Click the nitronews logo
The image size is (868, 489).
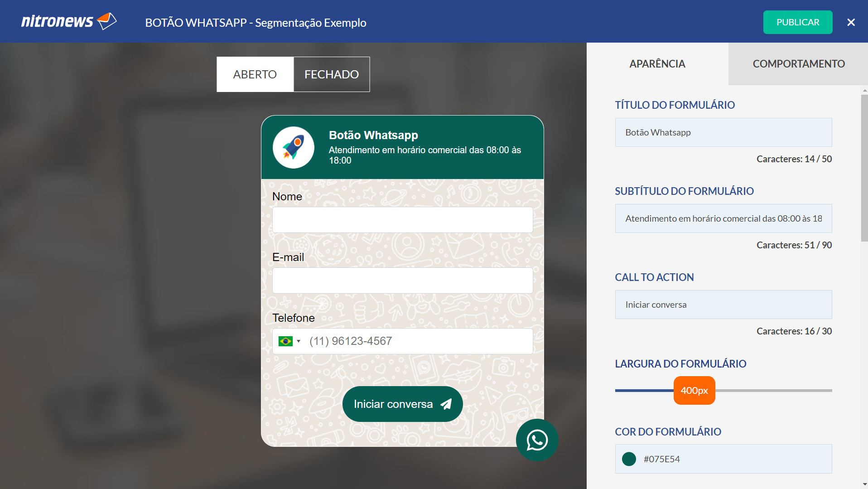click(69, 21)
